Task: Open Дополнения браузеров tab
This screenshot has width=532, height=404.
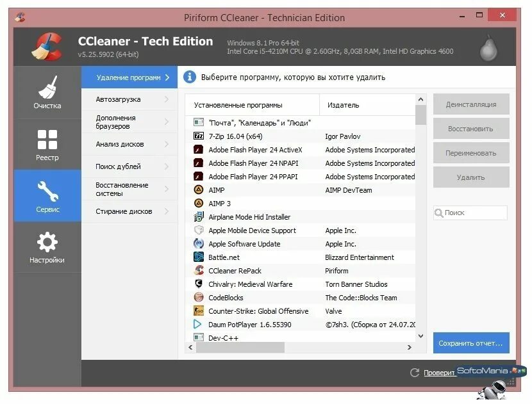Action: click(129, 122)
